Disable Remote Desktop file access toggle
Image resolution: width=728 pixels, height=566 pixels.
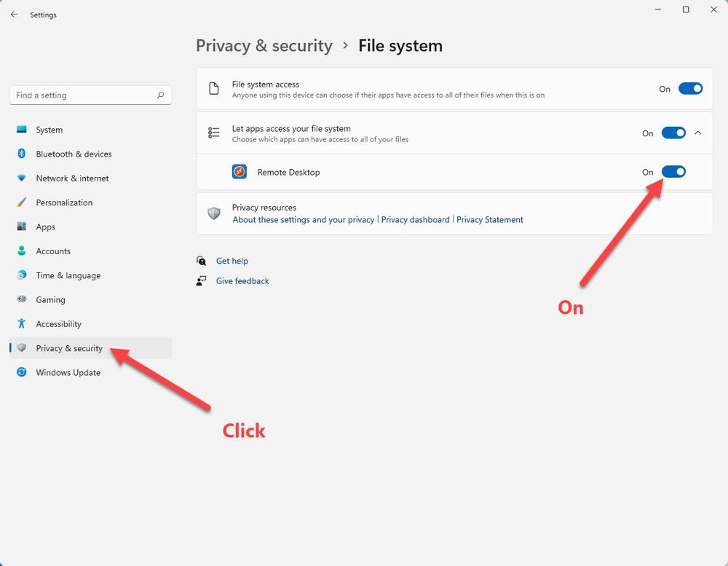point(673,172)
